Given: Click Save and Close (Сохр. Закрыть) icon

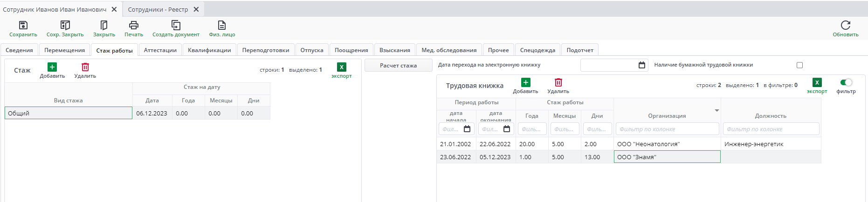Looking at the screenshot, I should [x=65, y=25].
